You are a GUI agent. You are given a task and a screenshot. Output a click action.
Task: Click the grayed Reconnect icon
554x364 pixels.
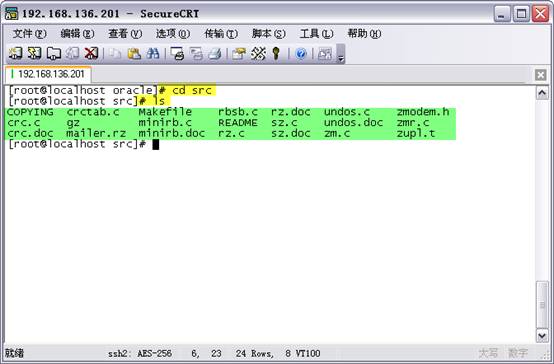click(72, 53)
